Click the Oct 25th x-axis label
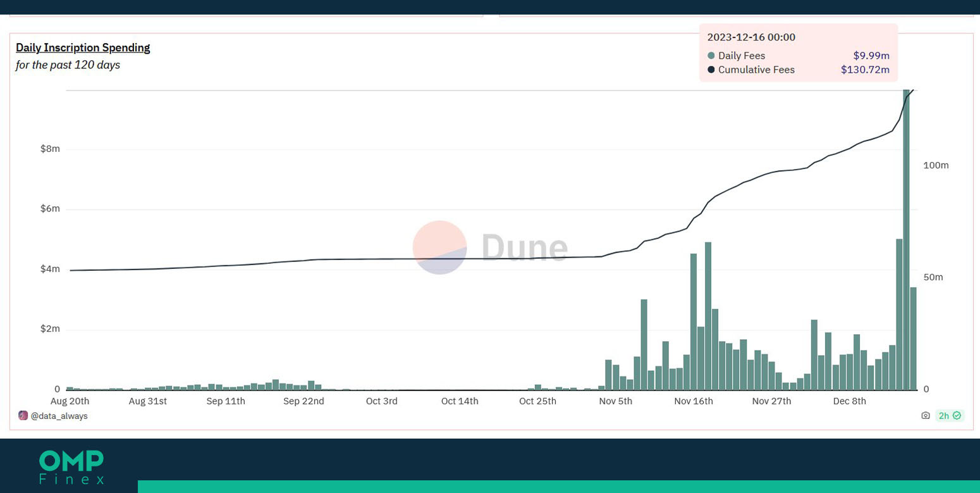The width and height of the screenshot is (980, 493). tap(538, 401)
